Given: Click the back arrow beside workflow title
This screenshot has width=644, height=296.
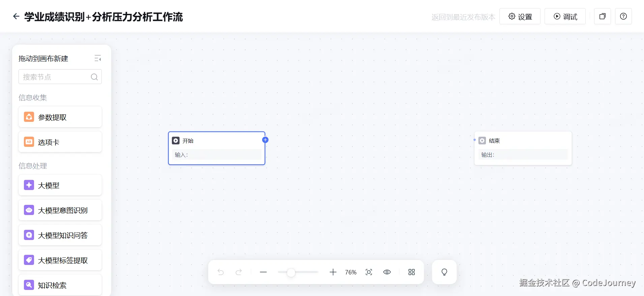Looking at the screenshot, I should [16, 17].
